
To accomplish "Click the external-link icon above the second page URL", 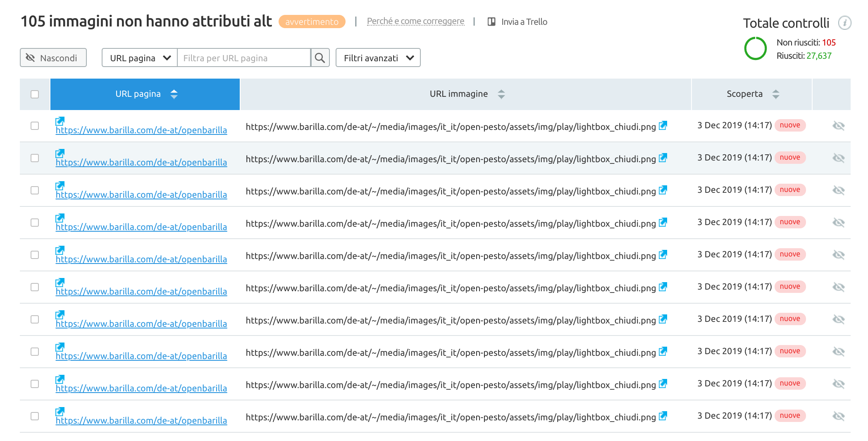I will [x=60, y=153].
